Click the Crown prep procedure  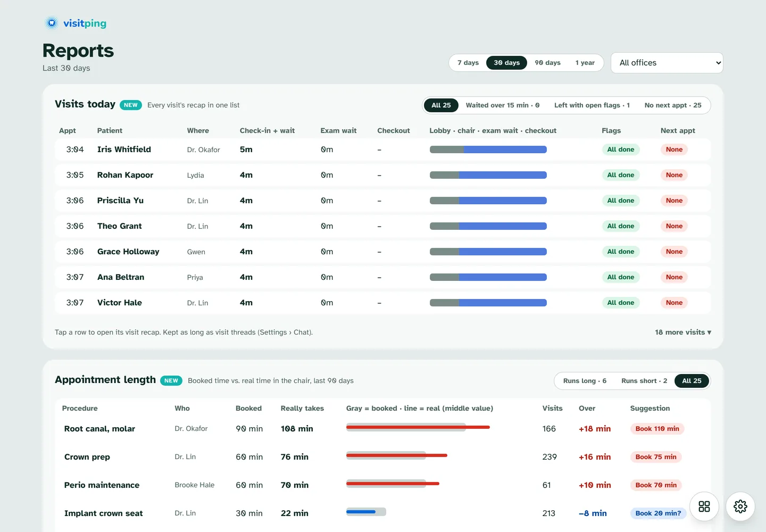pyautogui.click(x=87, y=457)
